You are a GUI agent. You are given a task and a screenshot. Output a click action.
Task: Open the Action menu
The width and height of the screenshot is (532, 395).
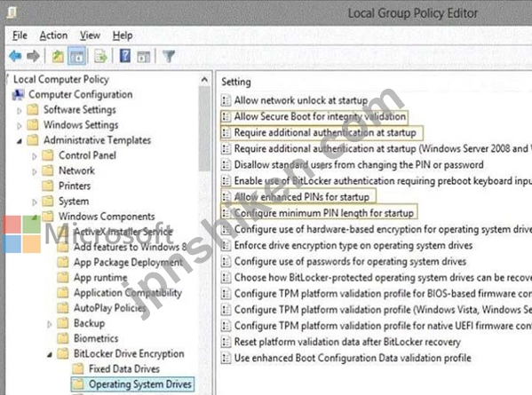coord(53,36)
